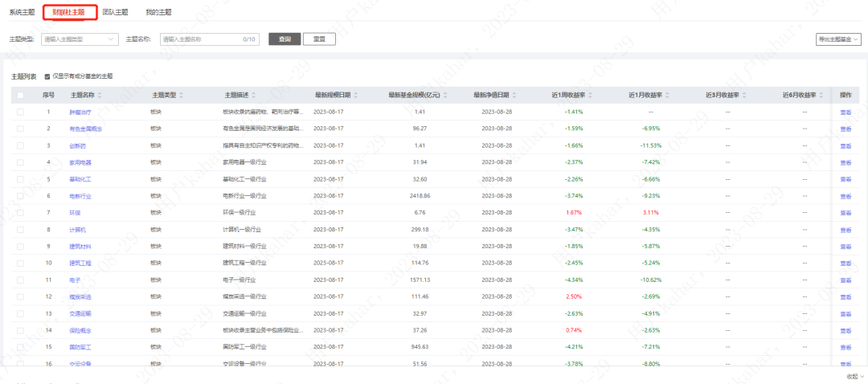Screen dimensions: 868x384
Task: Select the checkbox for row 3 创新药
Action: pos(20,145)
